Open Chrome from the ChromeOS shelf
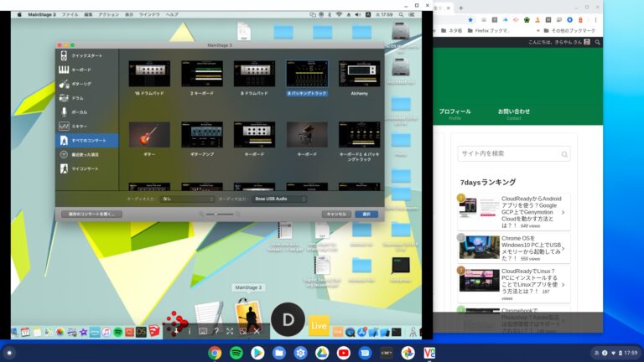This screenshot has width=644, height=362. tap(215, 353)
